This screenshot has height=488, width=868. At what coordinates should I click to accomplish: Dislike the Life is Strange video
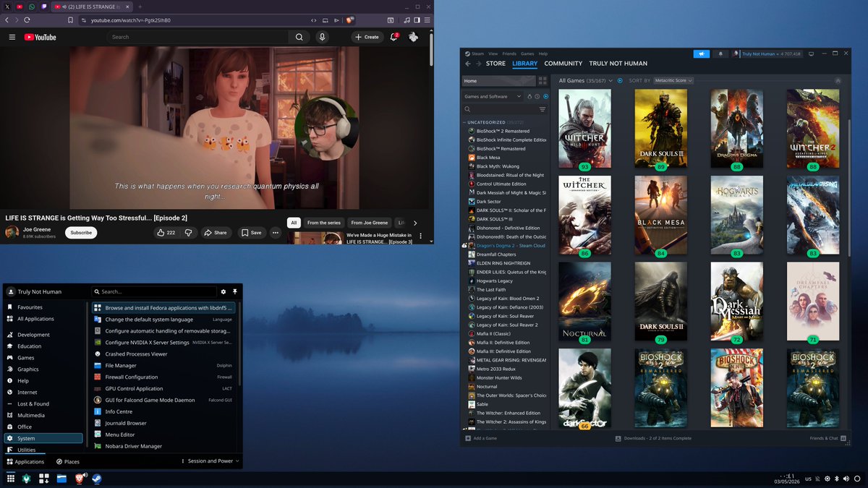(188, 233)
